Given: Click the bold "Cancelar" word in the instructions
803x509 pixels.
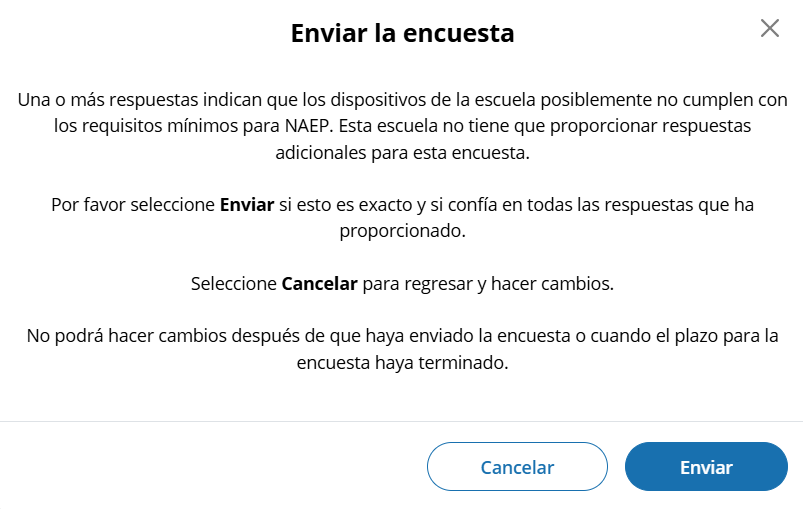Looking at the screenshot, I should point(319,283).
